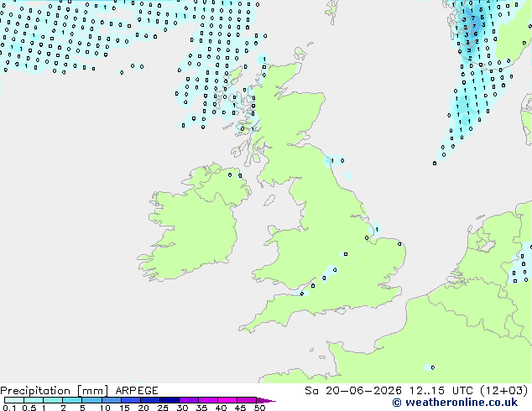Click the 45–50 mm magenta legend swatch
Viewport: 532px width, 411px height.
coord(247,400)
